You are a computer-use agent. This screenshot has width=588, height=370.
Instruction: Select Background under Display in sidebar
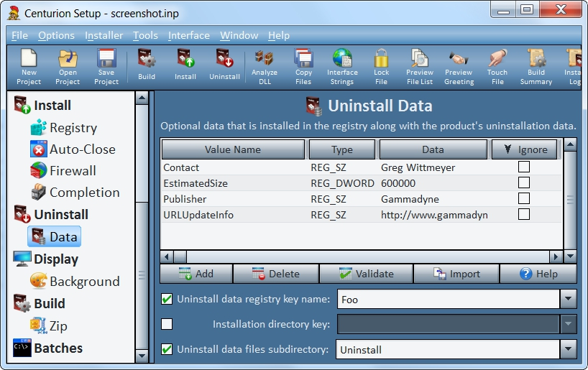click(x=75, y=281)
